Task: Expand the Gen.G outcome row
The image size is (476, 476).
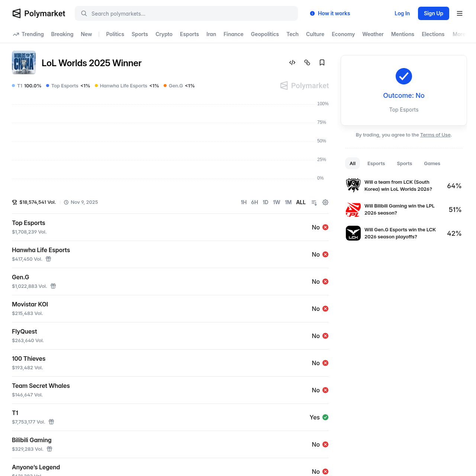Action: [x=170, y=282]
